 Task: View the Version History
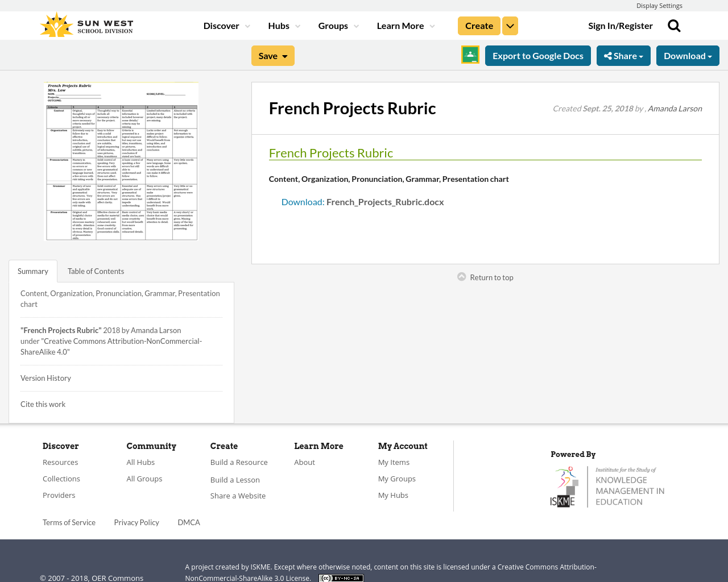(45, 377)
